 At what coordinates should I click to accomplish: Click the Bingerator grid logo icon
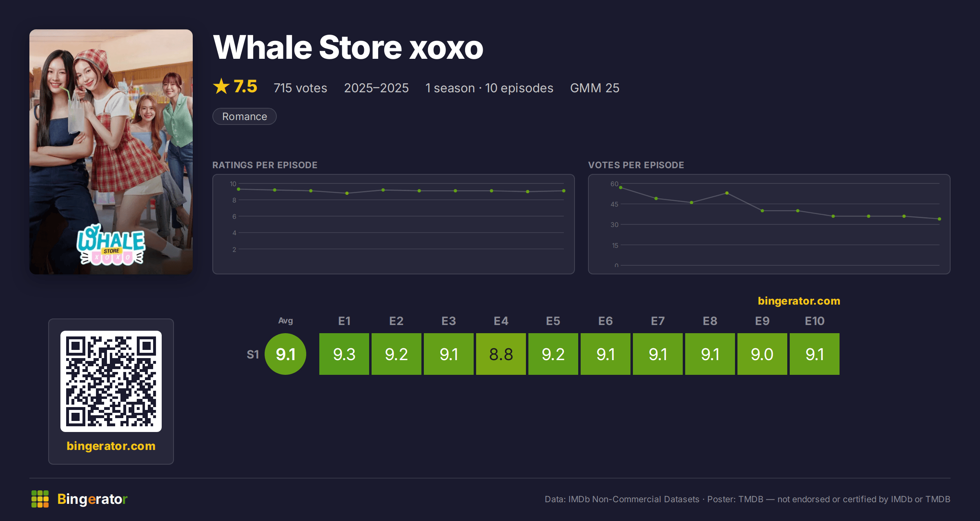point(40,499)
